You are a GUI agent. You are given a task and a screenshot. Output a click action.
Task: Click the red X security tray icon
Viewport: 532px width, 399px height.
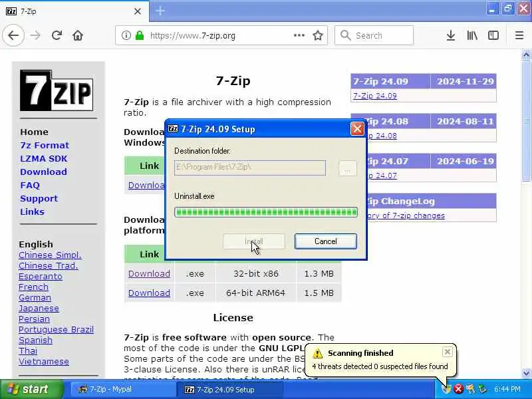pos(458,389)
